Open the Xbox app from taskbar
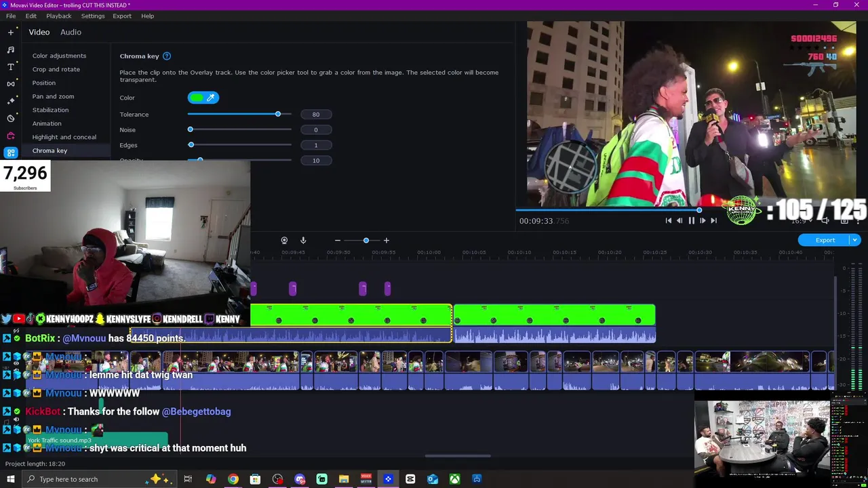This screenshot has width=868, height=488. point(454,479)
